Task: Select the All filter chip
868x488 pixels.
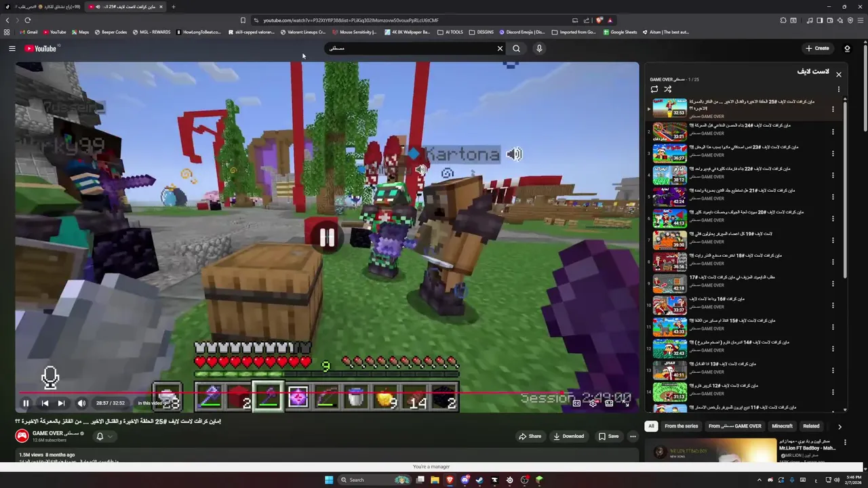Action: [x=651, y=426]
